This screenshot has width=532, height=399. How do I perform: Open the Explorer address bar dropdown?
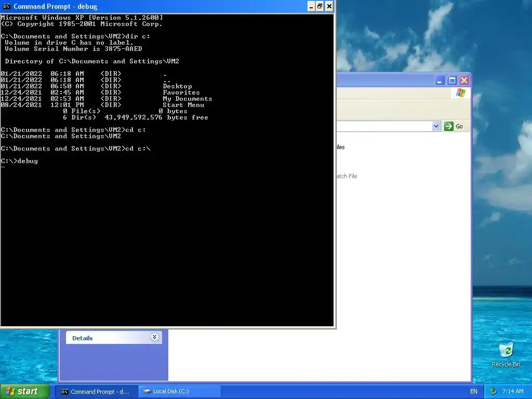tap(436, 126)
